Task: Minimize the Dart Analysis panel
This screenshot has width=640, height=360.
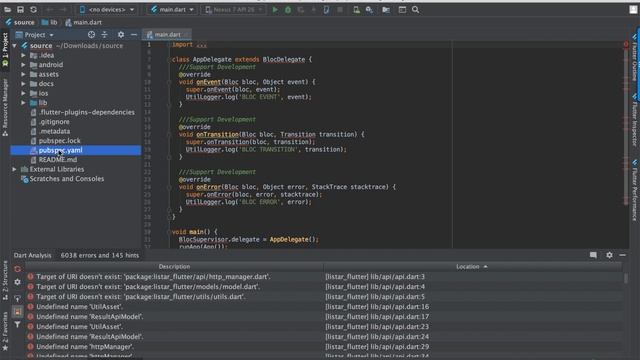Action: pyautogui.click(x=622, y=255)
